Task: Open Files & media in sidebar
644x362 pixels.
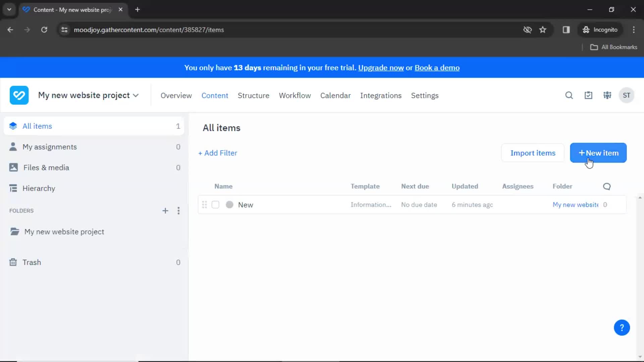Action: tap(94, 168)
